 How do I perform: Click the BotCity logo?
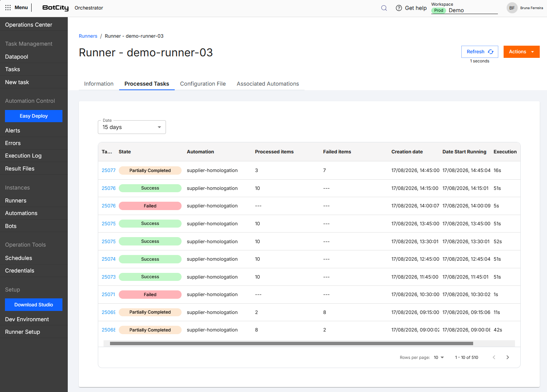56,8
